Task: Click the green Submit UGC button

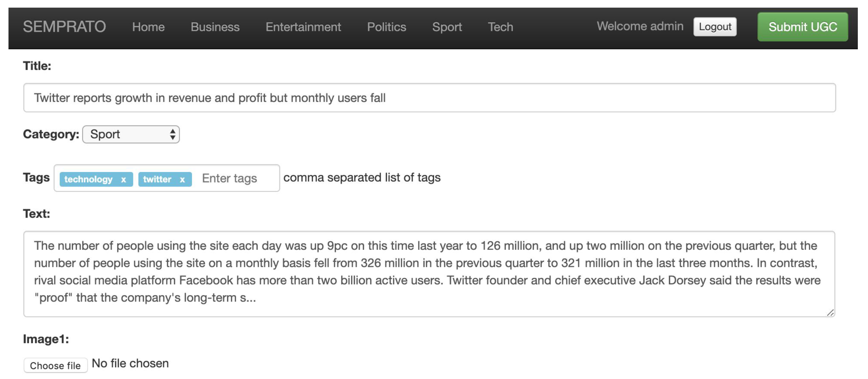Action: coord(802,27)
